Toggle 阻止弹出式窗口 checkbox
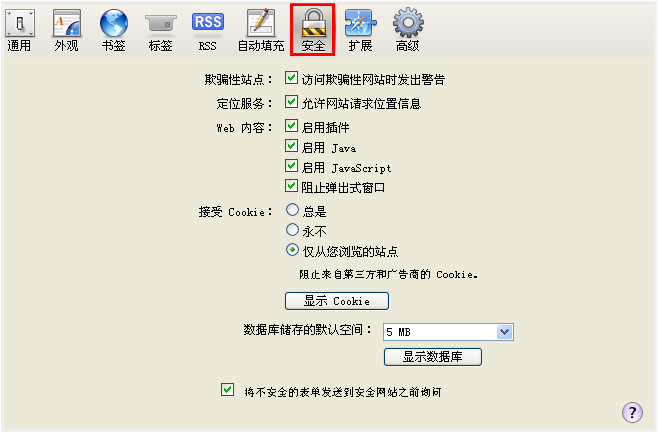Screen dimensions: 659x434 291,186
